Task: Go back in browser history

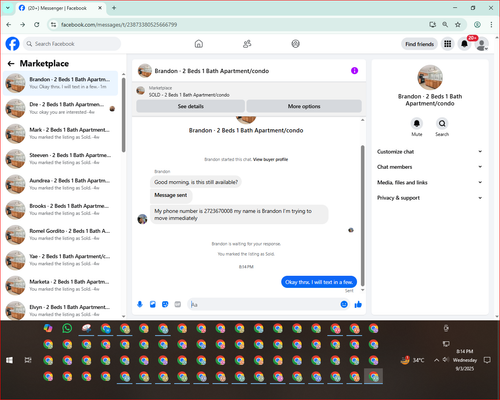Action: [x=9, y=25]
